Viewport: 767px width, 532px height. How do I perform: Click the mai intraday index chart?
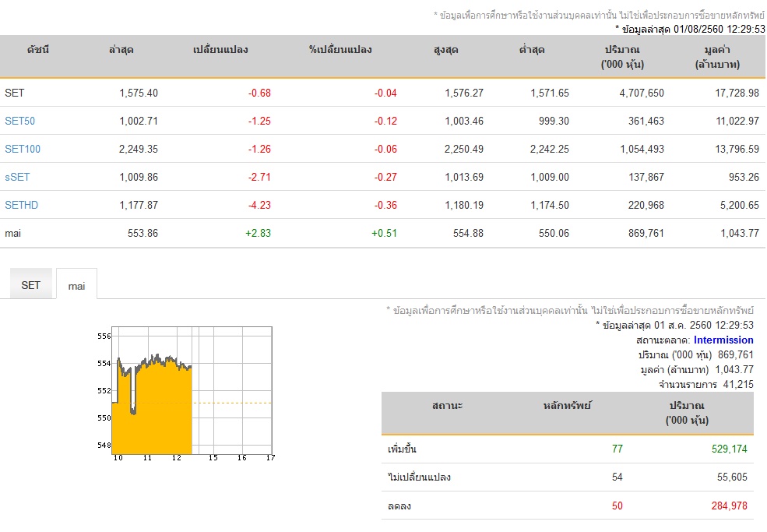click(x=186, y=393)
